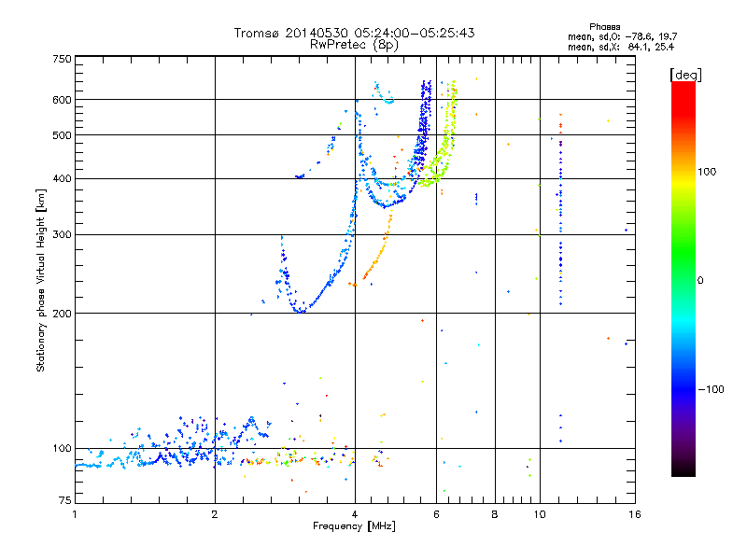Click the y-axis tick label "100"

tap(63, 449)
